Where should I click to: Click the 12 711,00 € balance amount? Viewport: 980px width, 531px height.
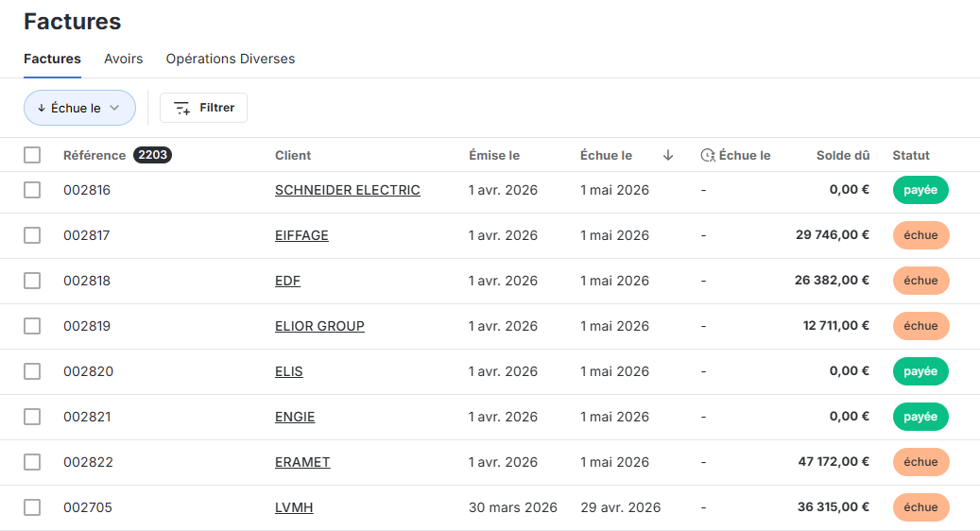pos(836,325)
